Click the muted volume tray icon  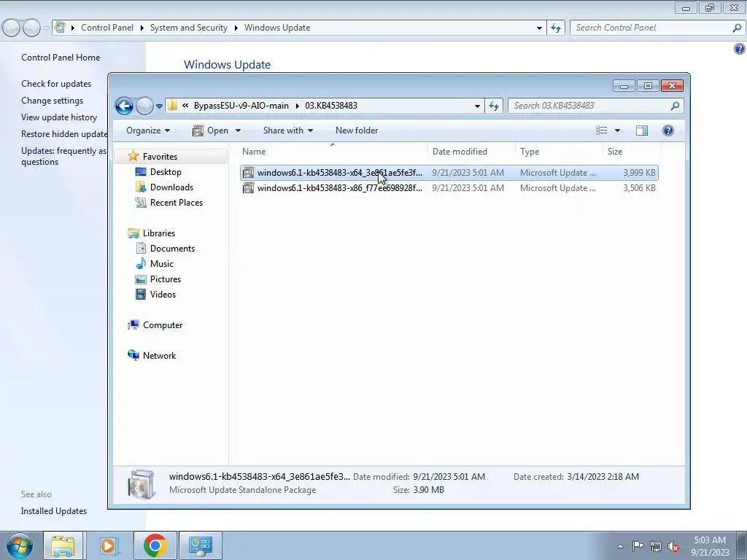pyautogui.click(x=673, y=546)
